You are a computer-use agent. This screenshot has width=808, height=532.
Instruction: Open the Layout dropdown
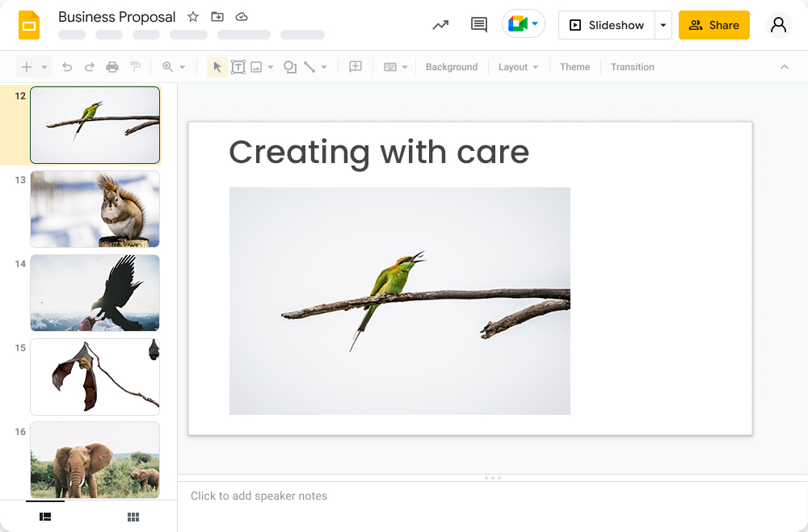[518, 67]
